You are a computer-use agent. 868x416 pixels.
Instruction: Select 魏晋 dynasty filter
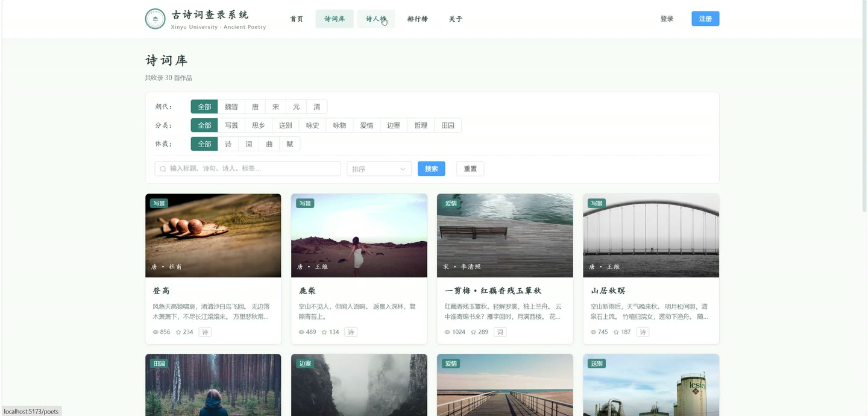pos(231,107)
